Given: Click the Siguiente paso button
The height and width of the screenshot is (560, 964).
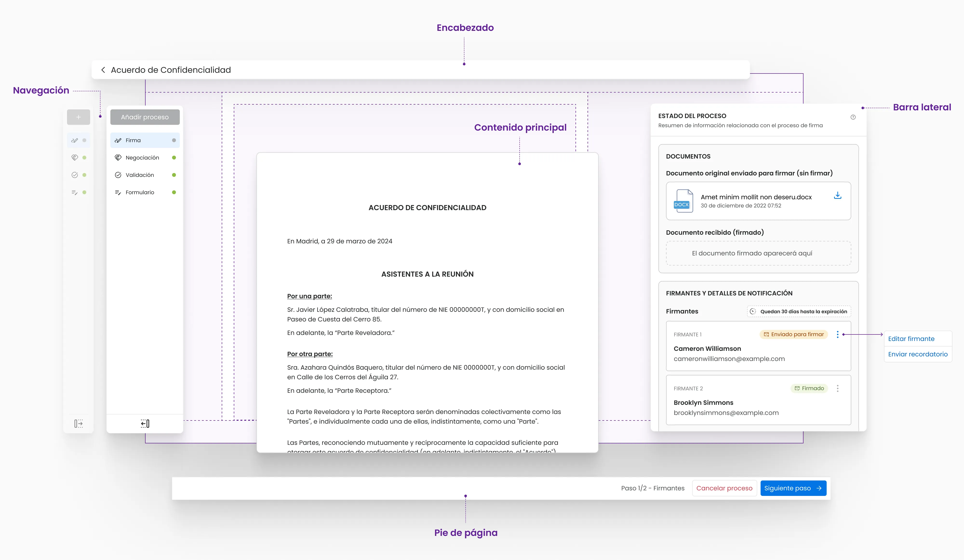Looking at the screenshot, I should tap(793, 488).
